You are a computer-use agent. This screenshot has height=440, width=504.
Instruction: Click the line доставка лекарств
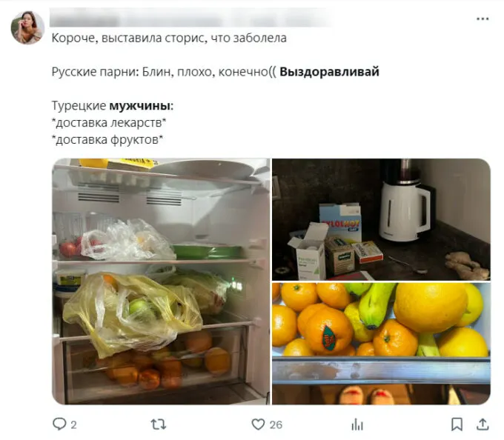click(x=109, y=123)
